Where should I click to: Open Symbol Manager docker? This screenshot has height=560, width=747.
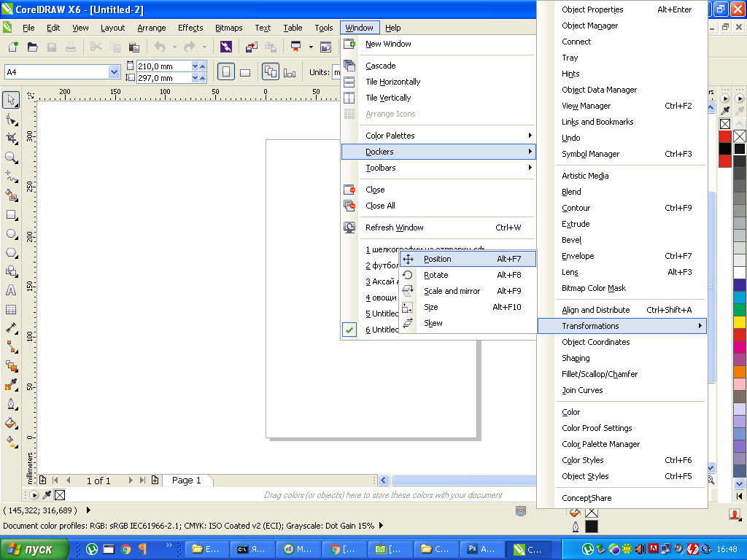point(622,154)
